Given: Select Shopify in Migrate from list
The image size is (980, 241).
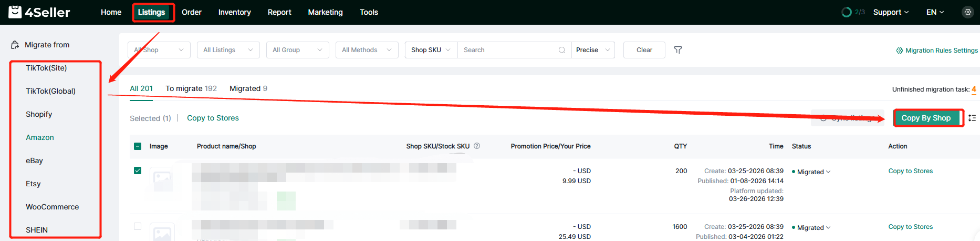Looking at the screenshot, I should [x=39, y=114].
